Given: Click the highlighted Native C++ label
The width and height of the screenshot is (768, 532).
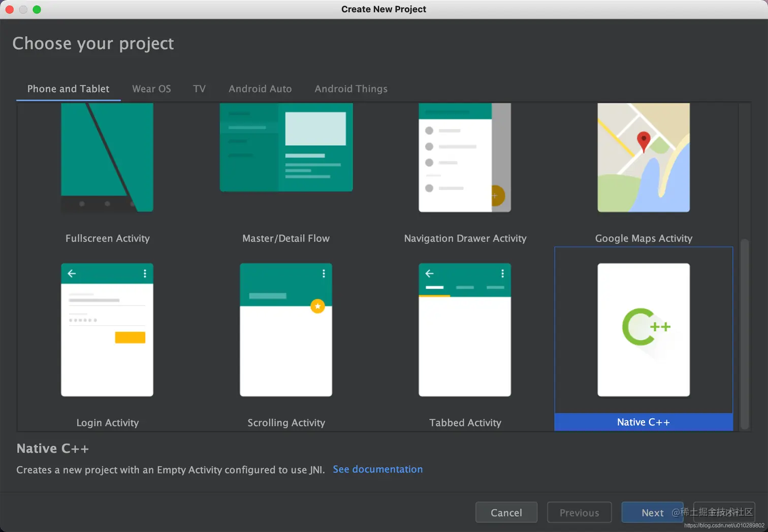Looking at the screenshot, I should 644,422.
